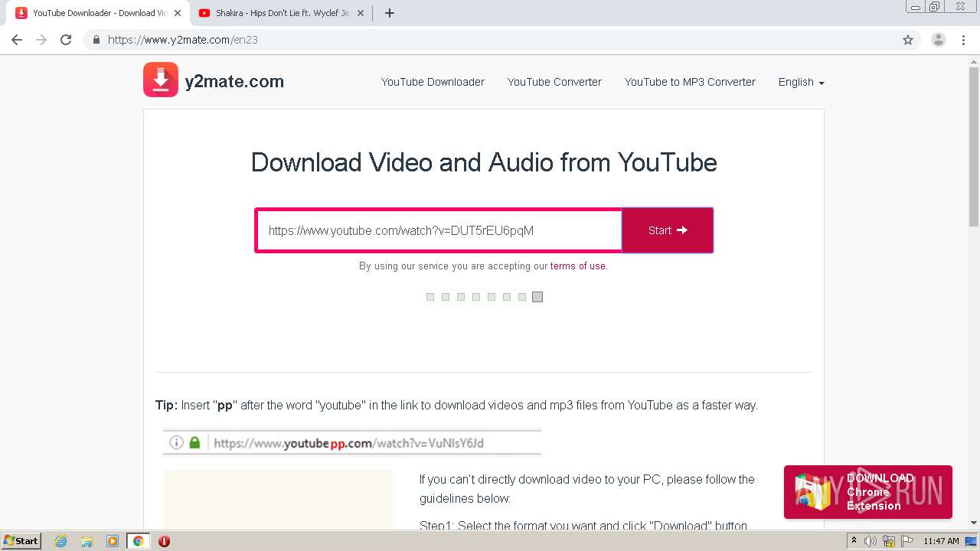Show hidden system tray icons
The image size is (980, 551).
[x=854, y=541]
